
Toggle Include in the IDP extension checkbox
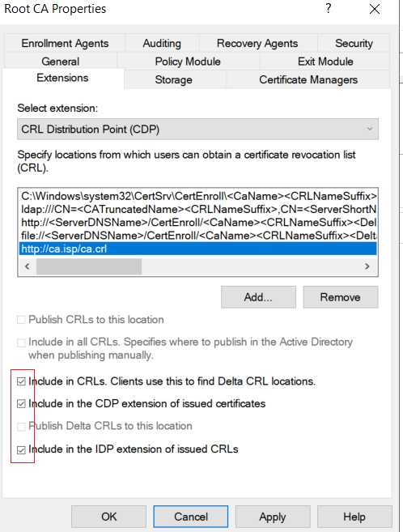coord(21,449)
